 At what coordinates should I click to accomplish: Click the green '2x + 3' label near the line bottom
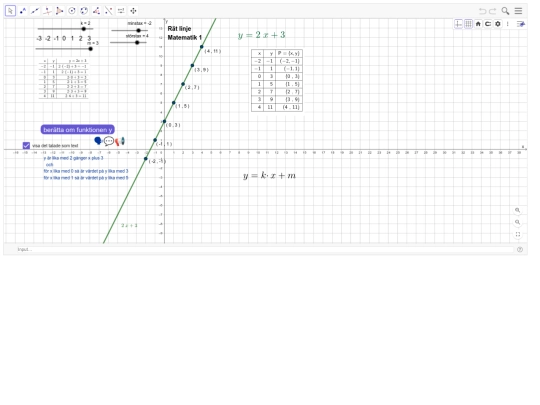pyautogui.click(x=129, y=225)
